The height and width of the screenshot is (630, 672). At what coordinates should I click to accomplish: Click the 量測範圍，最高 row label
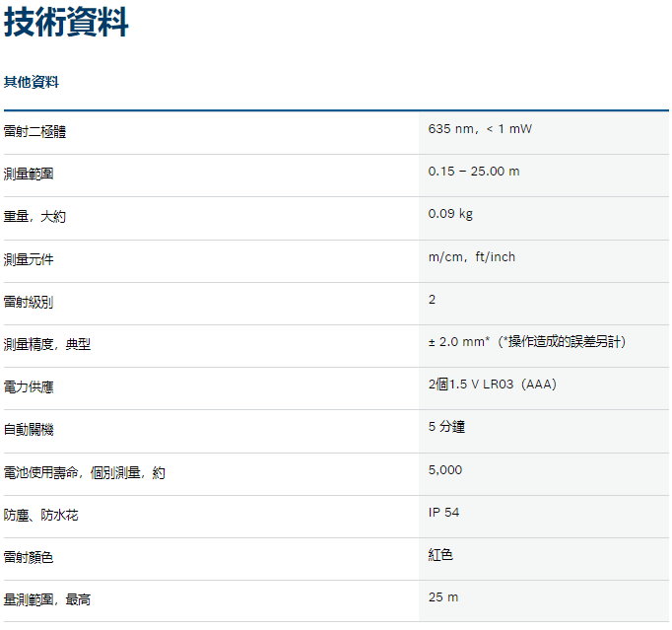click(x=47, y=599)
